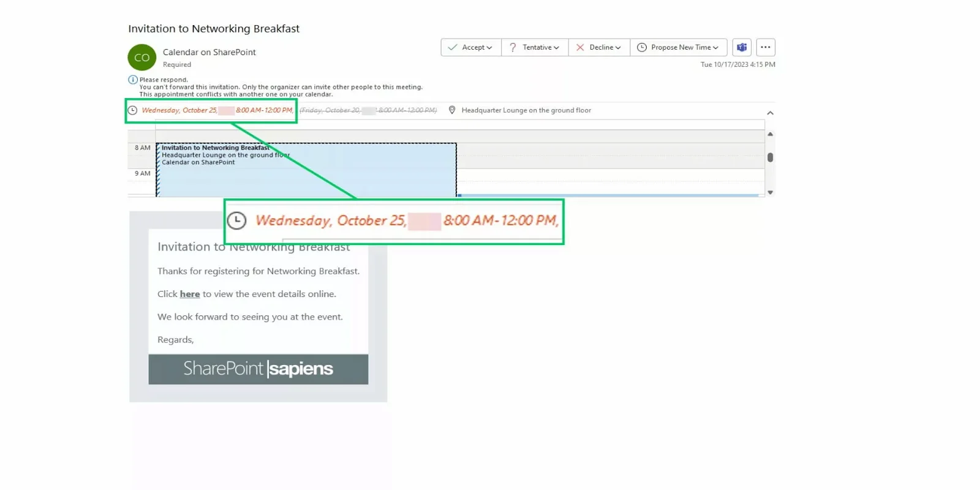
Task: Click the Tentative question mark icon
Action: [513, 47]
